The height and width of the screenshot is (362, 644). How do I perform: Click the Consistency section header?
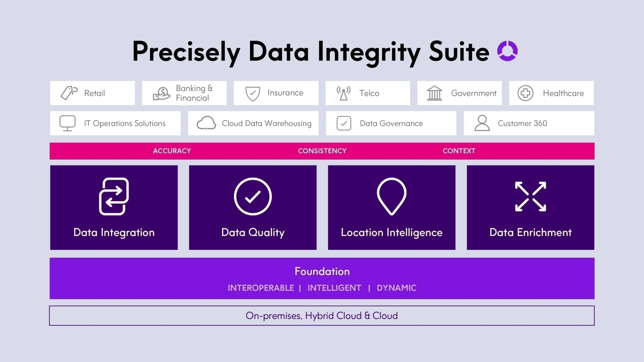pyautogui.click(x=322, y=151)
